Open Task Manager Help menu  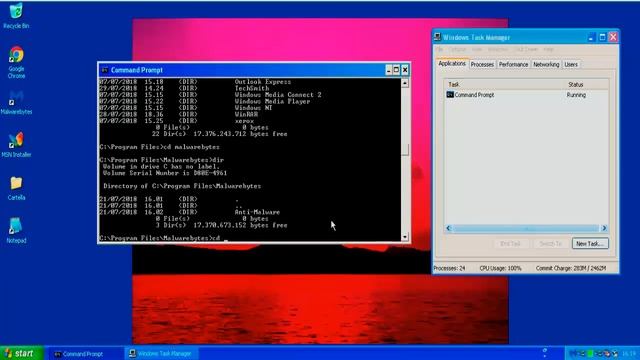pyautogui.click(x=548, y=49)
